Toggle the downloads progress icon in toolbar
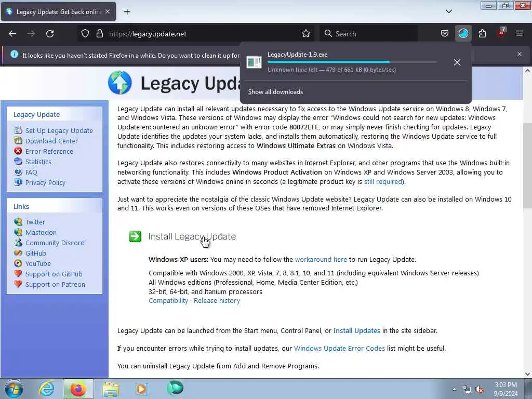This screenshot has width=532, height=399. coord(463,34)
